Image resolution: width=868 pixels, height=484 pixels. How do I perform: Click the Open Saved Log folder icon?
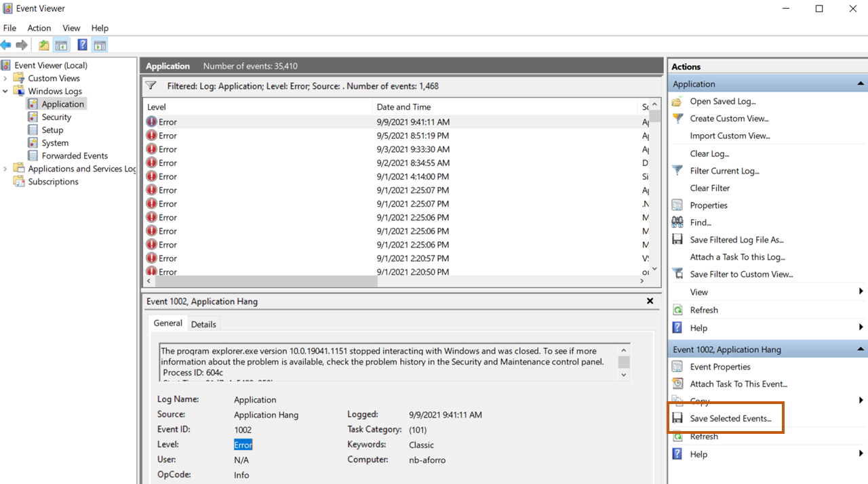coord(677,101)
